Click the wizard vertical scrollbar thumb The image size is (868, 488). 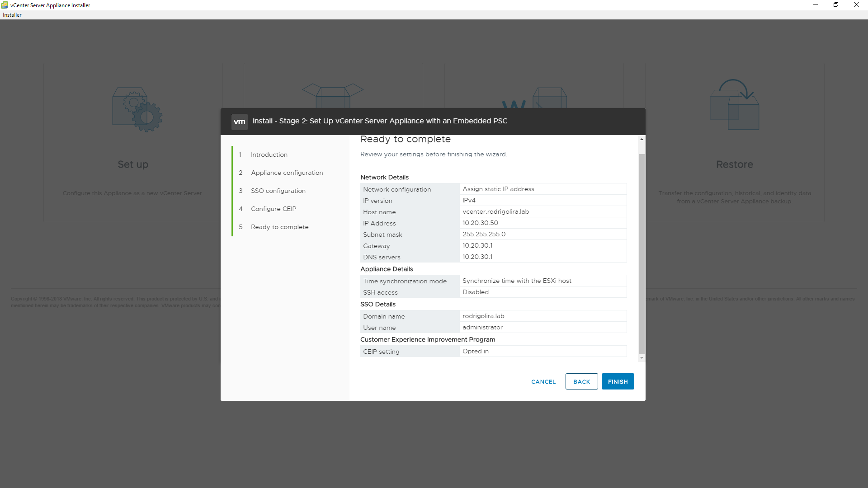pos(642,253)
